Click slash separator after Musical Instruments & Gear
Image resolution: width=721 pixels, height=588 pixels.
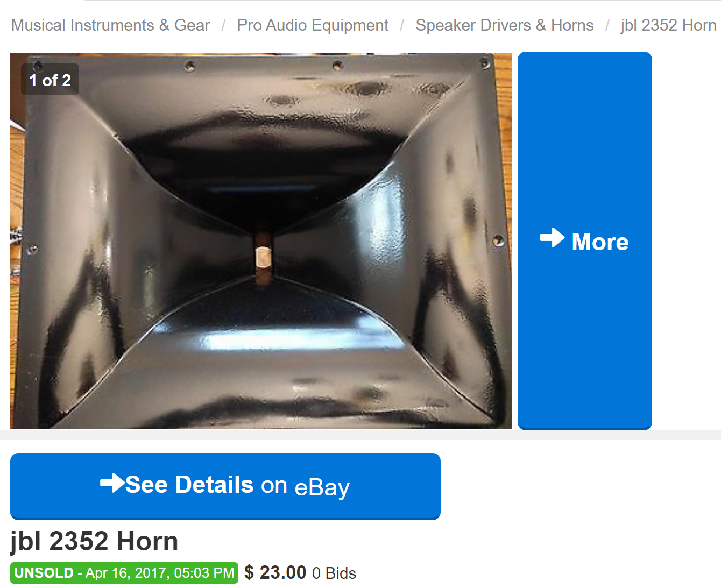coord(223,25)
